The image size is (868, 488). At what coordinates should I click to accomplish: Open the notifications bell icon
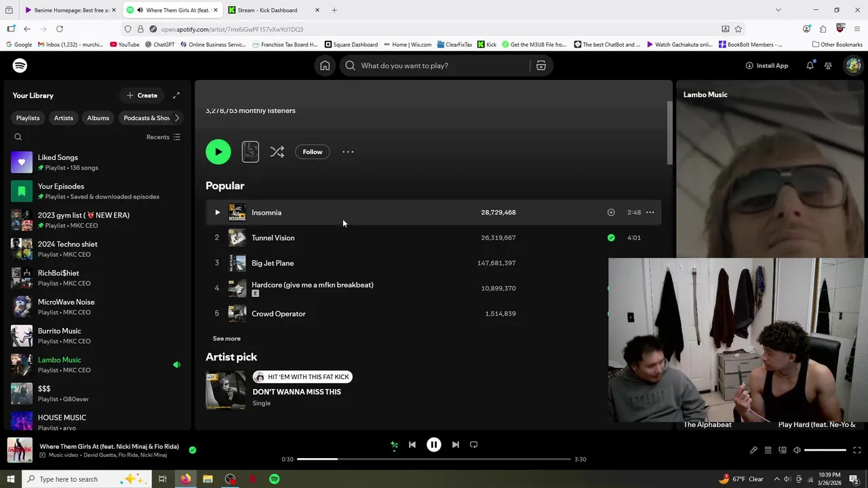pyautogui.click(x=810, y=66)
